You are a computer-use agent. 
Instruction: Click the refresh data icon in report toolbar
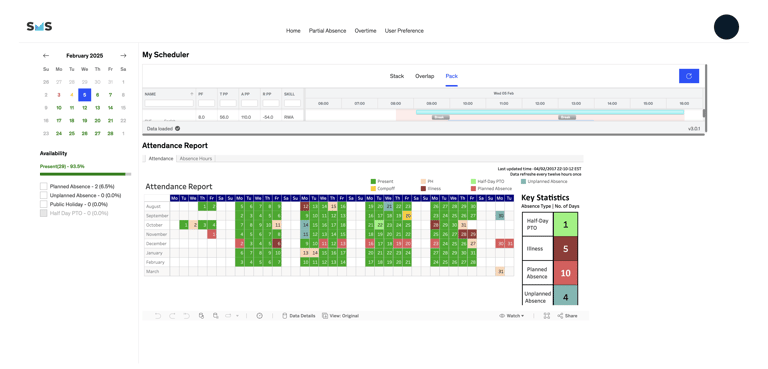coord(201,316)
